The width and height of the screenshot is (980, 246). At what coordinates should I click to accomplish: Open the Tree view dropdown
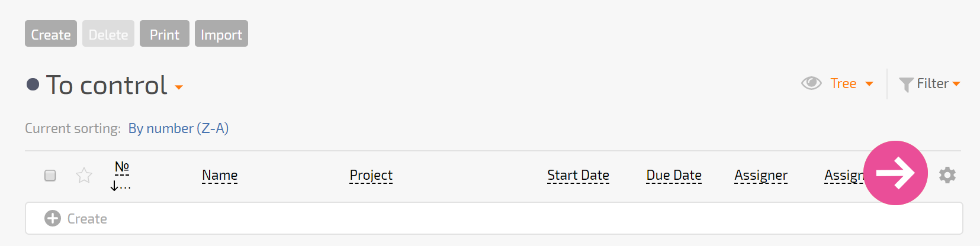852,83
